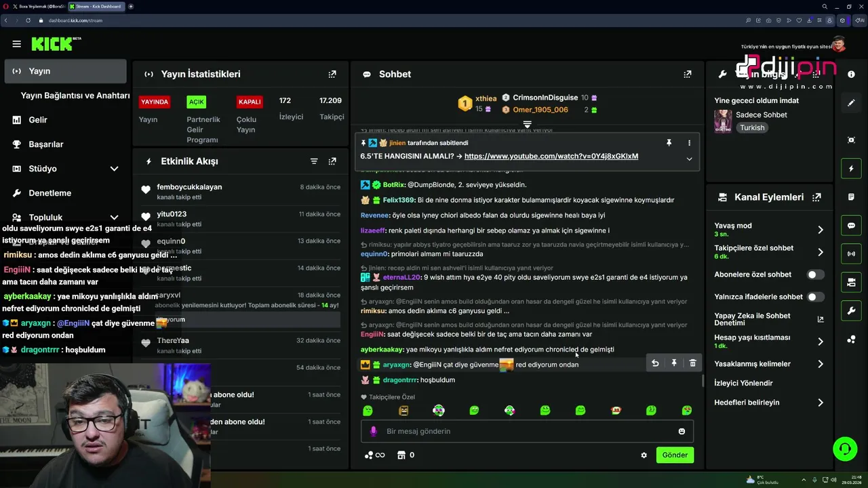
Task: Open Yapay Zeka ile Sohbet Denetimi
Action: tap(769, 319)
